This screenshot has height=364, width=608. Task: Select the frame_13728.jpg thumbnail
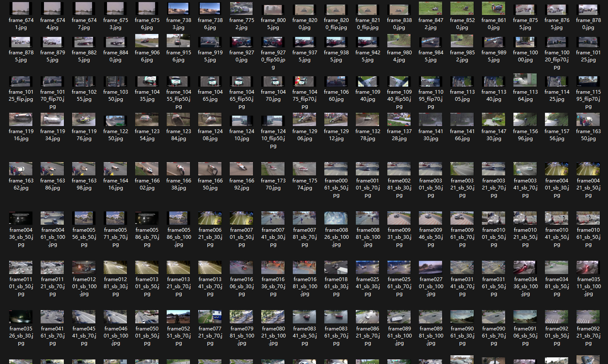(399, 120)
